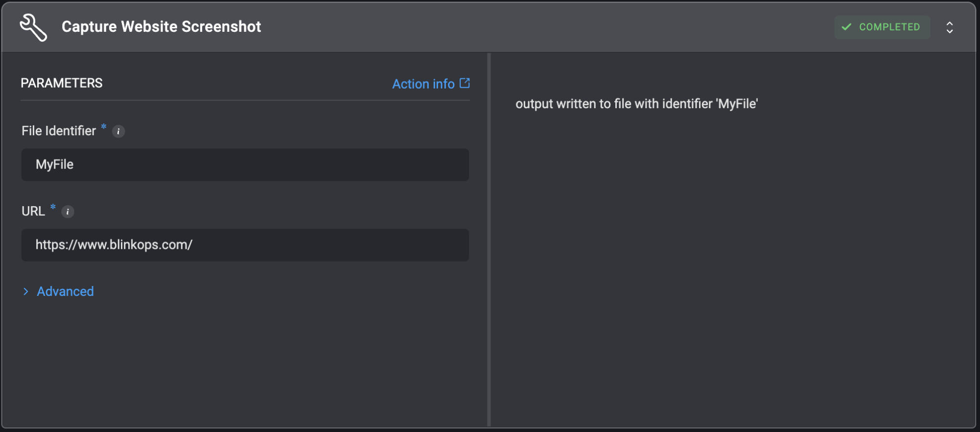Click the external link icon beside Action info
Viewport: 980px width, 432px height.
pyautogui.click(x=465, y=83)
